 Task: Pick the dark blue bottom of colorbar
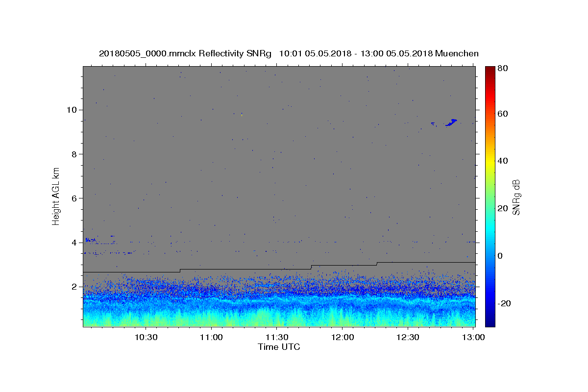(x=490, y=322)
